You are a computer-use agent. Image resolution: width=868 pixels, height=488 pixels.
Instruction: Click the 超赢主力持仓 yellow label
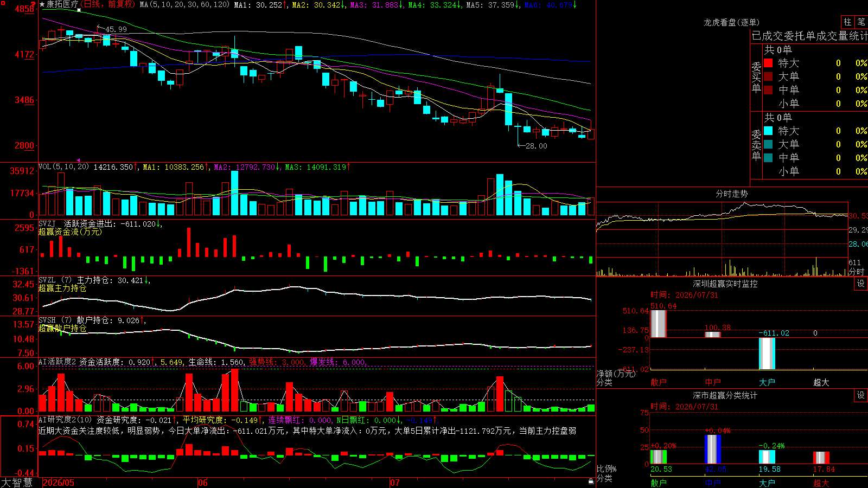(x=62, y=288)
